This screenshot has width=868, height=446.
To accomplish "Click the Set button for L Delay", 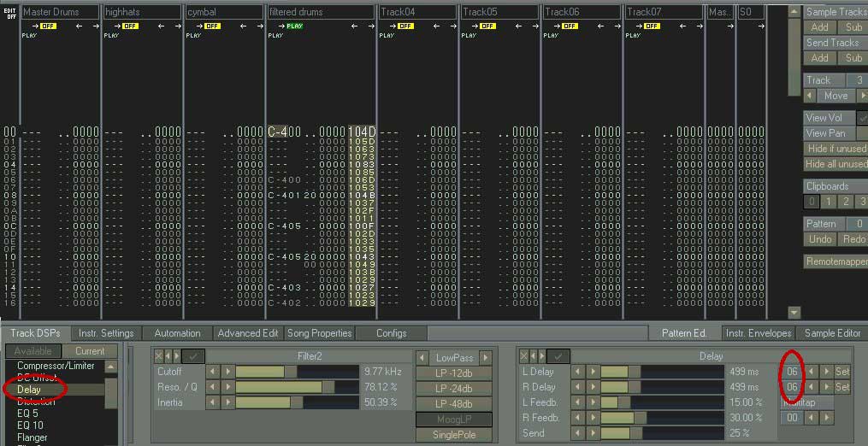I will 841,372.
